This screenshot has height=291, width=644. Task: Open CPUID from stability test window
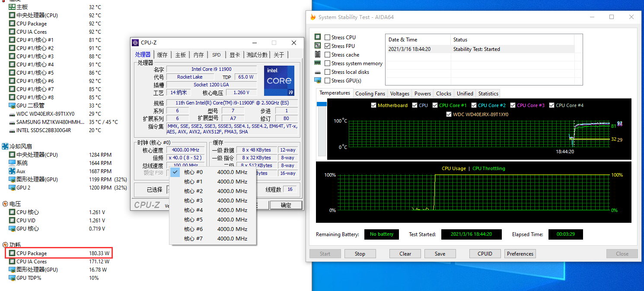[x=485, y=254]
